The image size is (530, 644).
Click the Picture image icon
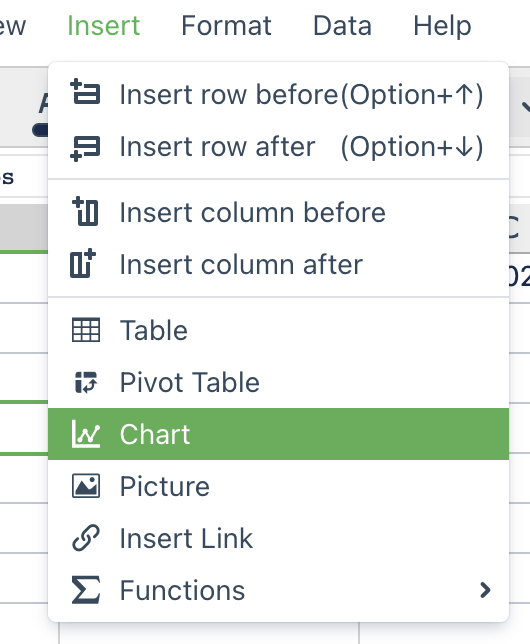(86, 486)
